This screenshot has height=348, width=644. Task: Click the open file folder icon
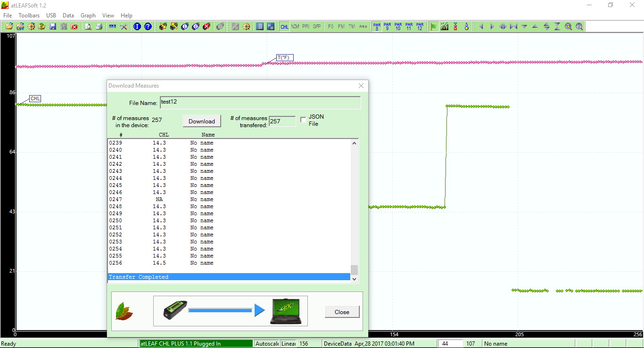(9, 27)
